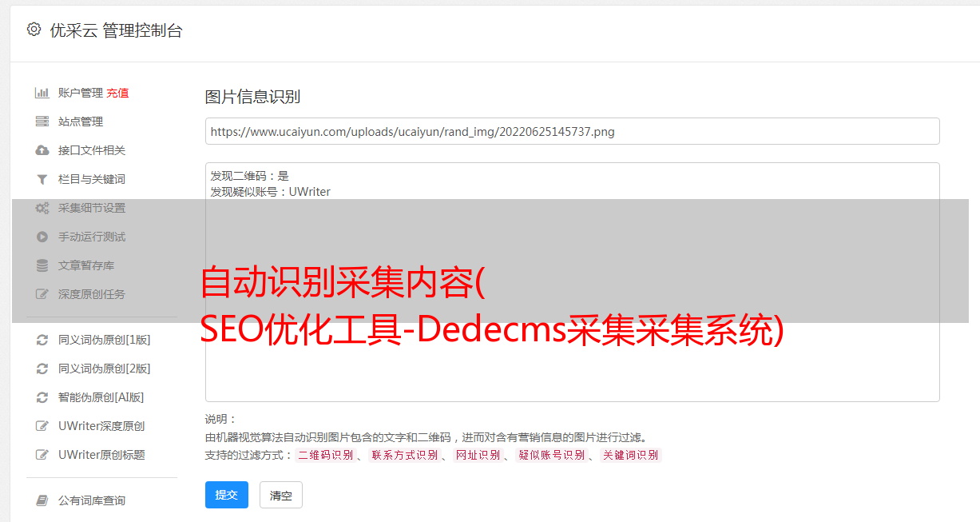Click the 联系方式识别 tag

(404, 455)
